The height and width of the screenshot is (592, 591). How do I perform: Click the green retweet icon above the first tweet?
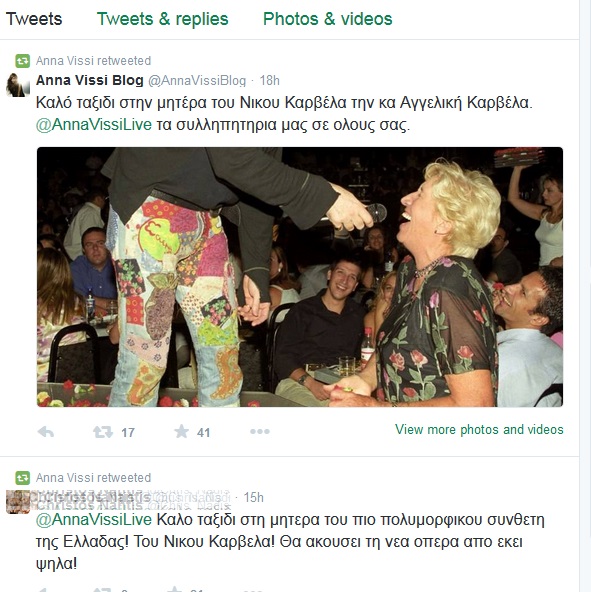(x=23, y=61)
